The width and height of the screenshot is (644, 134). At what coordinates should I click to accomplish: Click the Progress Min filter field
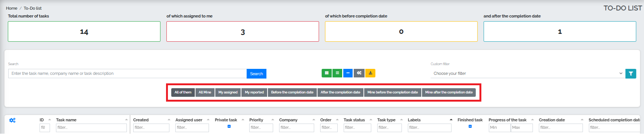[x=499, y=127]
